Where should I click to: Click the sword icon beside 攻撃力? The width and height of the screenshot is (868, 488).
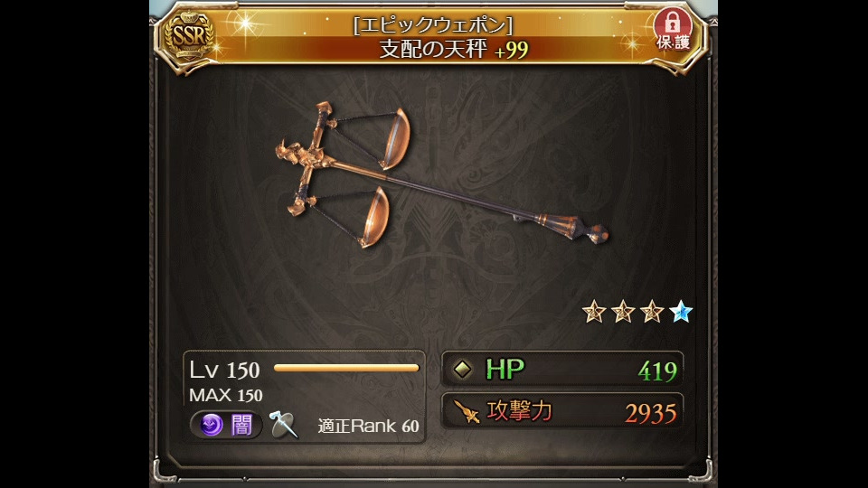[x=467, y=411]
